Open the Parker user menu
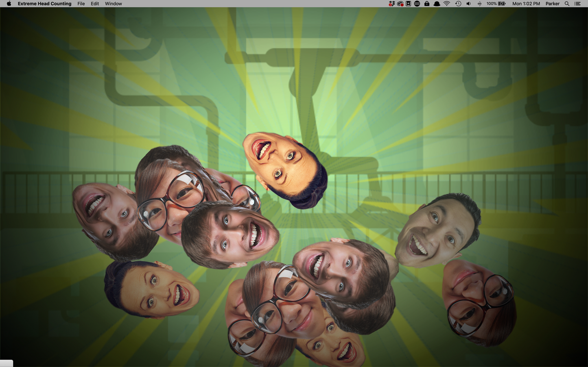This screenshot has width=588, height=367. tap(553, 4)
